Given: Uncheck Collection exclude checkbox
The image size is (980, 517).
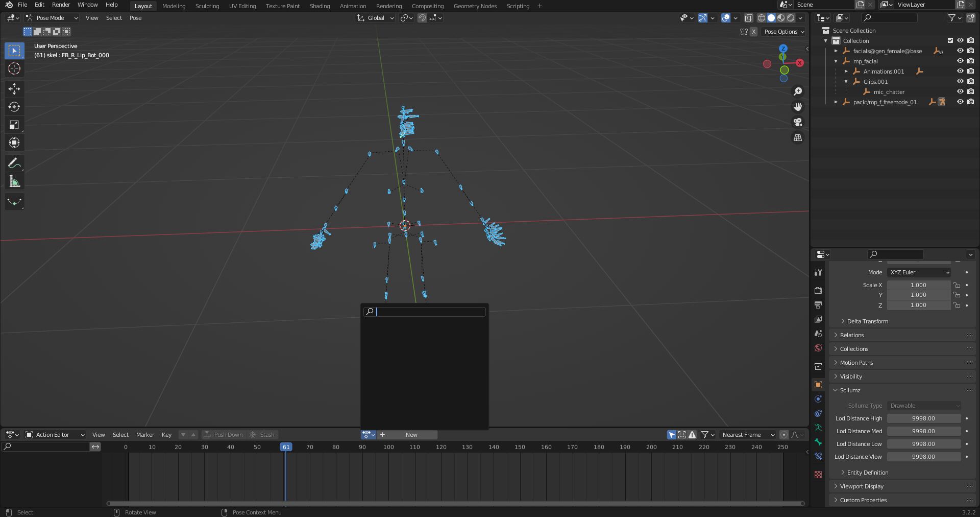Looking at the screenshot, I should 950,41.
